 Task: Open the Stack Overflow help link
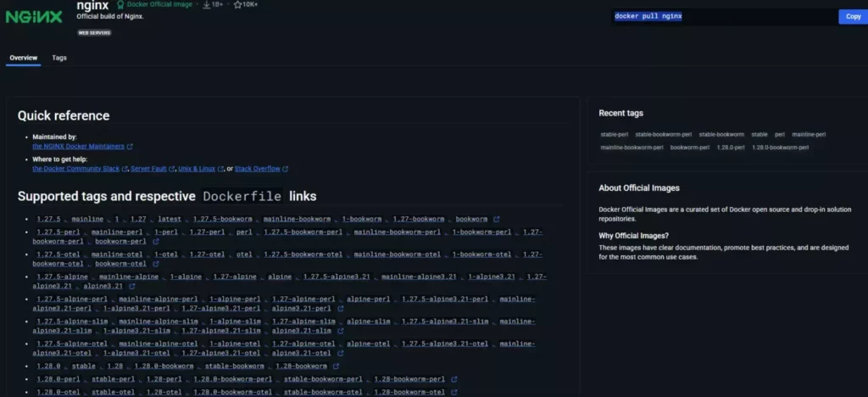(258, 169)
